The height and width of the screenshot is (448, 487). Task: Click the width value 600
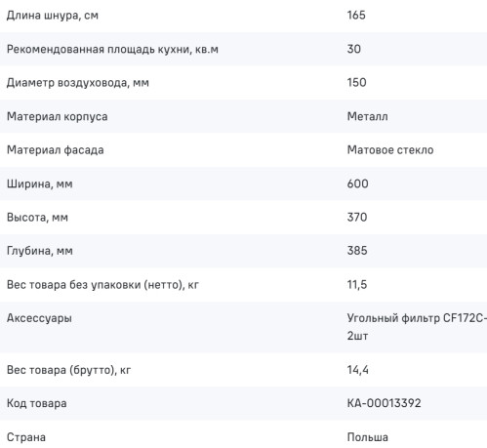(x=357, y=183)
